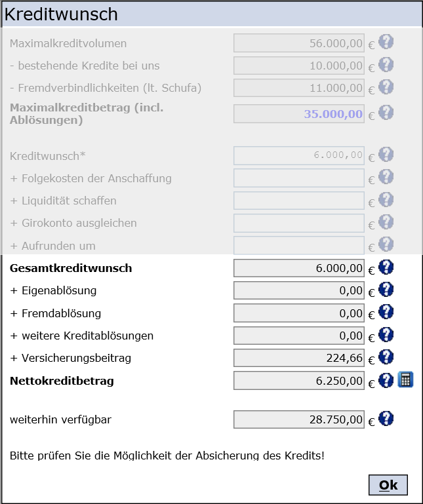The height and width of the screenshot is (504, 423).
Task: Open help for Gesamtkreditwunsch
Action: tap(386, 267)
